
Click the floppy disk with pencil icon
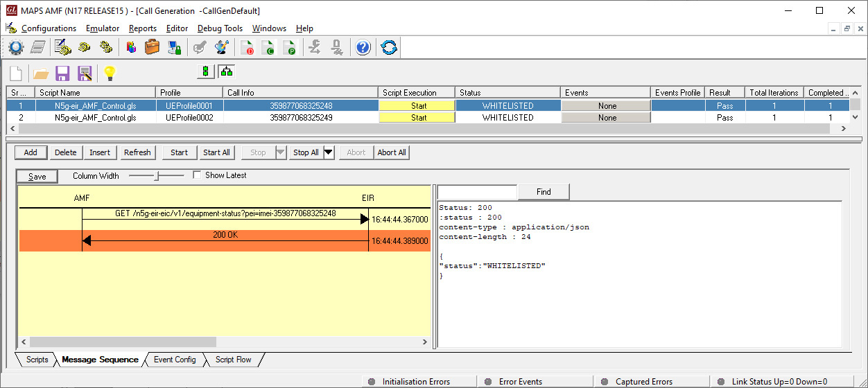[85, 73]
